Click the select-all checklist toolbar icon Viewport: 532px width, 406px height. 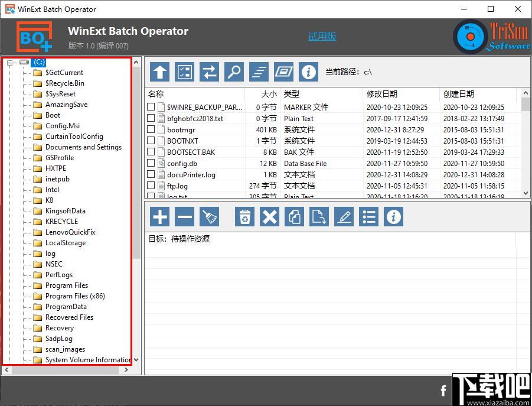(185, 72)
